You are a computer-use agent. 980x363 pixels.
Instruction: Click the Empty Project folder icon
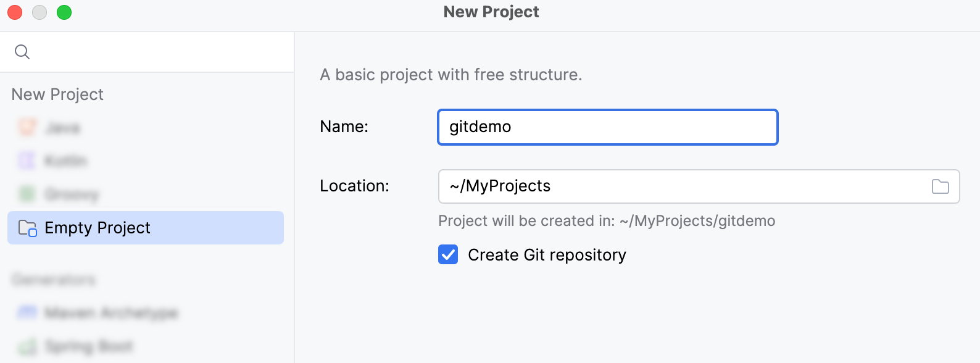(x=27, y=228)
